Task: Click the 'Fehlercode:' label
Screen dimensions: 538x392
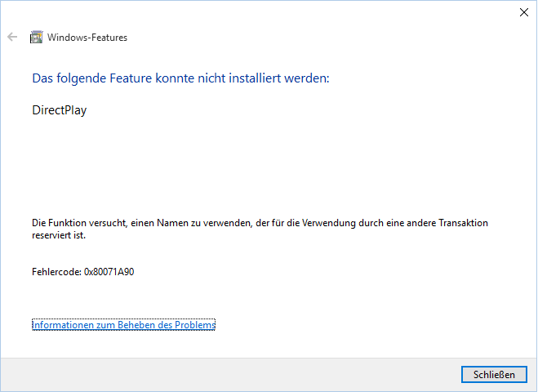Action: pos(56,272)
